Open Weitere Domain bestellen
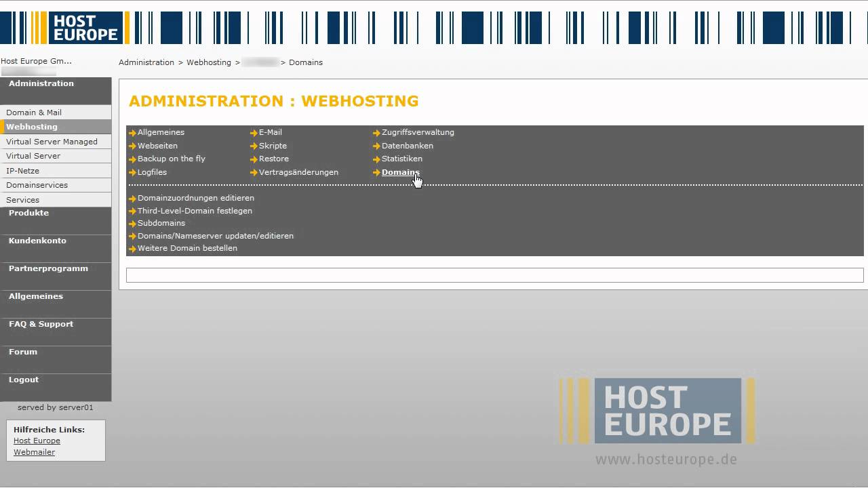The image size is (868, 488). [187, 248]
